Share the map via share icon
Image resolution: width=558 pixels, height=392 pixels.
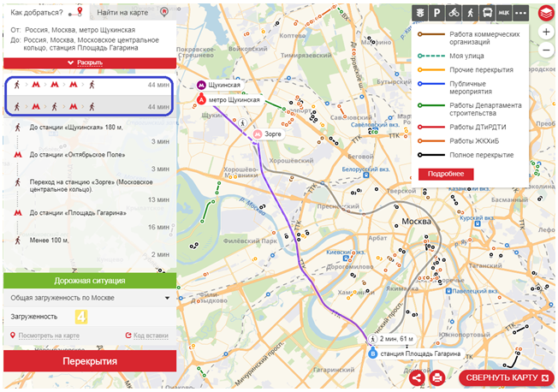417,377
